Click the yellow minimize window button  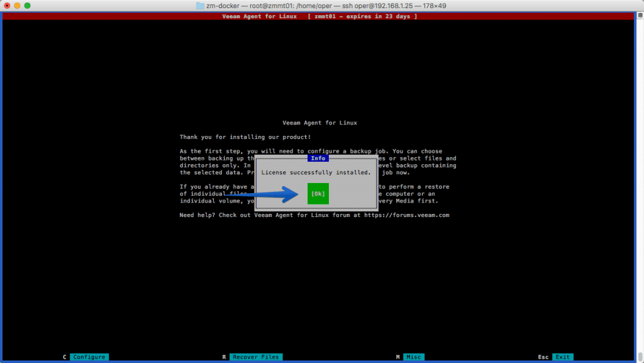click(x=17, y=6)
